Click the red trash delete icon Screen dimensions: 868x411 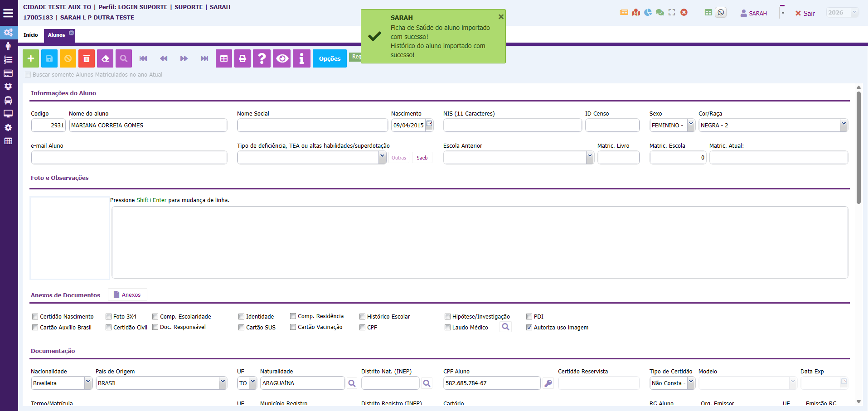coord(87,58)
